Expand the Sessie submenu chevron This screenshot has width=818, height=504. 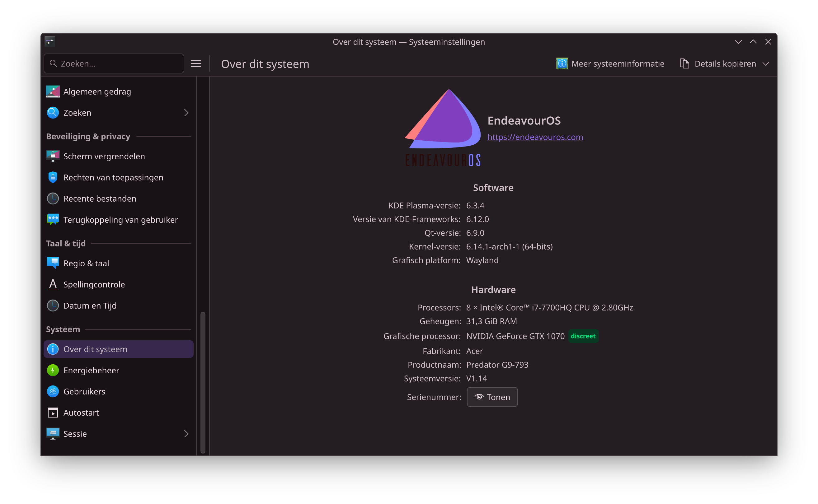tap(186, 434)
